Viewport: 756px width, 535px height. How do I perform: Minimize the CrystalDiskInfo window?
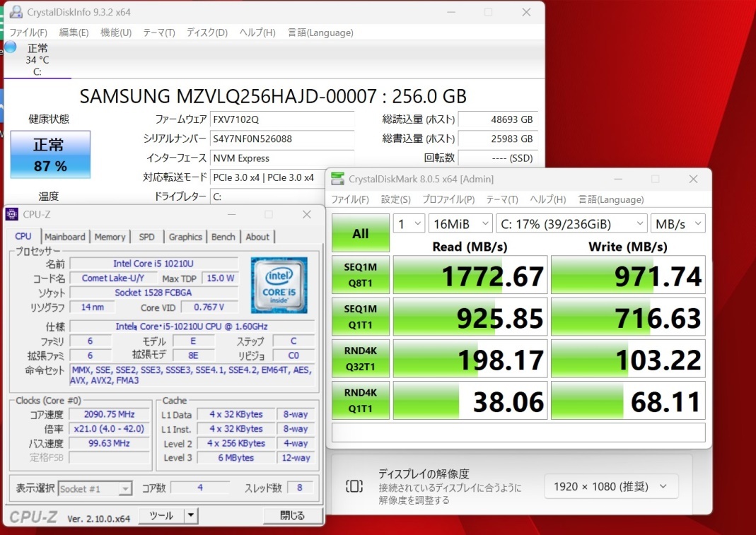pos(450,12)
